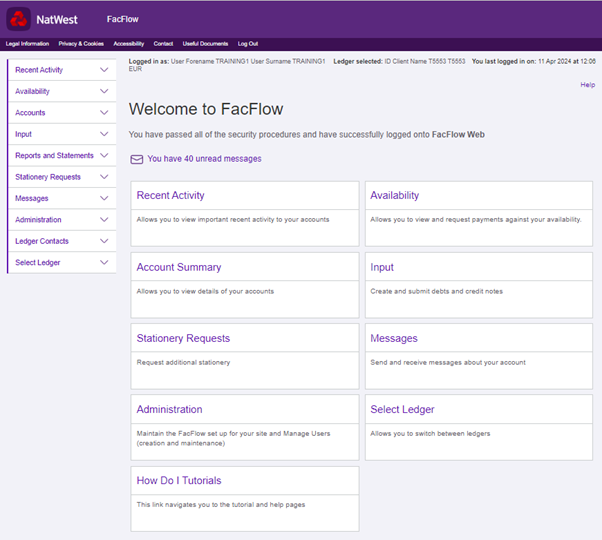
Task: Open the Select Ledger tile
Action: (402, 410)
